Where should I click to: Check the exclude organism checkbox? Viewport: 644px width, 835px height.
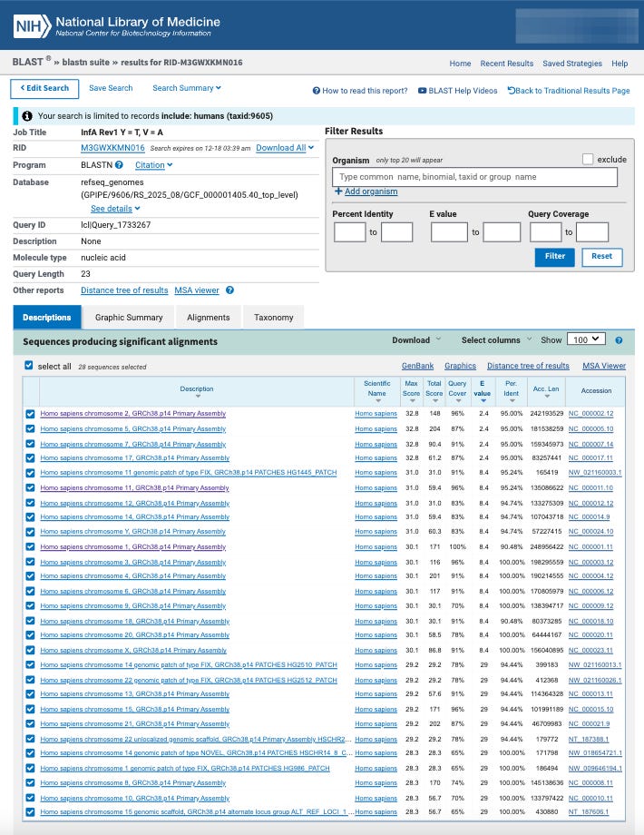[588, 159]
